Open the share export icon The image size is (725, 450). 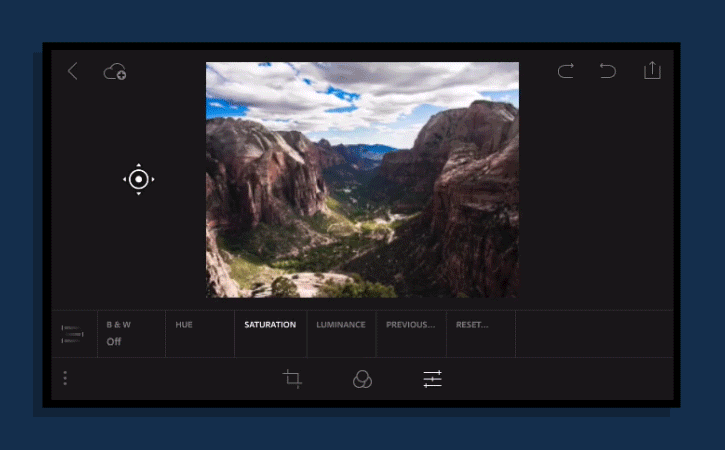coord(652,70)
